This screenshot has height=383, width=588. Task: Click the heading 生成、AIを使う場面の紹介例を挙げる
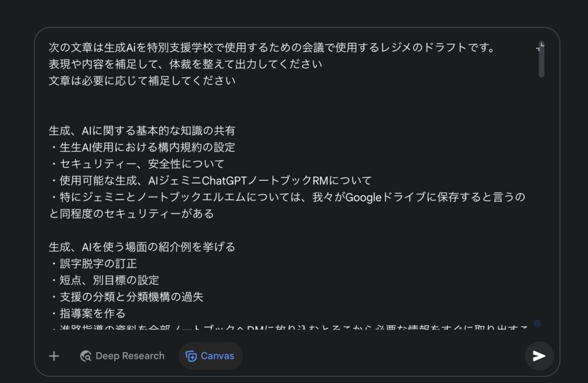142,247
